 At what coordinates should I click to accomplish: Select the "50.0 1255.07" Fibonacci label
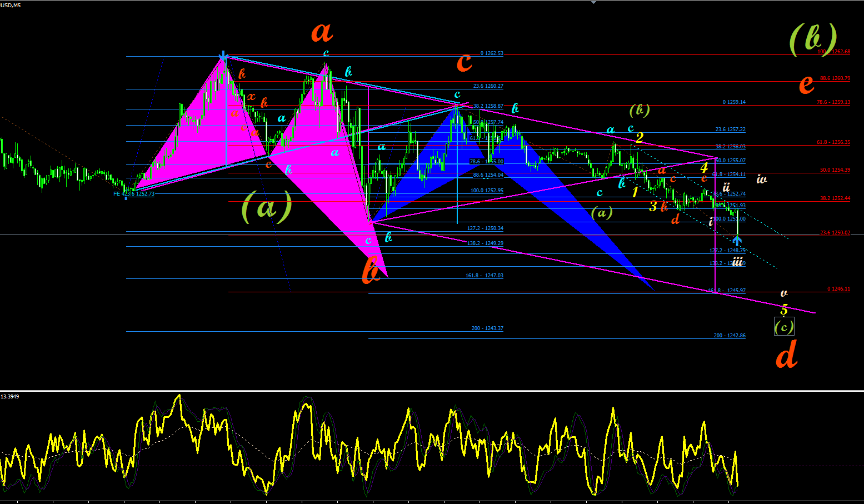coord(731,161)
